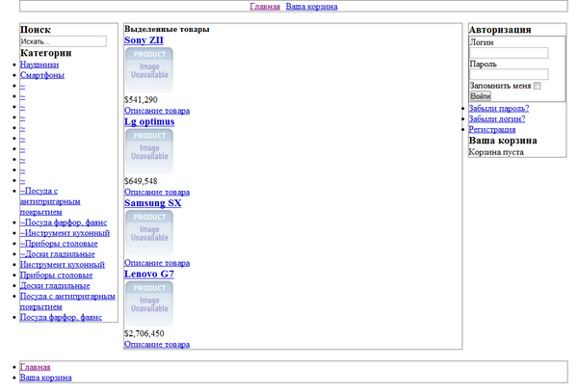Click the Авторизация heading

(500, 30)
